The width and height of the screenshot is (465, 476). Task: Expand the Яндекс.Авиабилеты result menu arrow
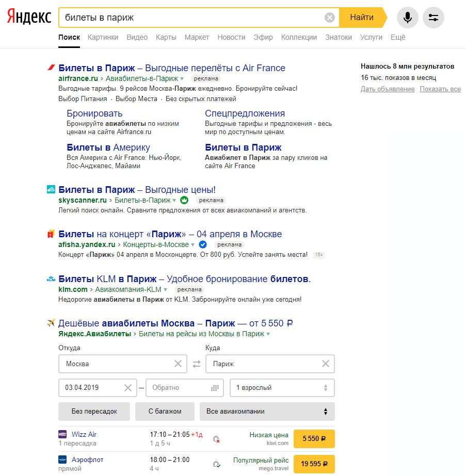click(x=268, y=334)
